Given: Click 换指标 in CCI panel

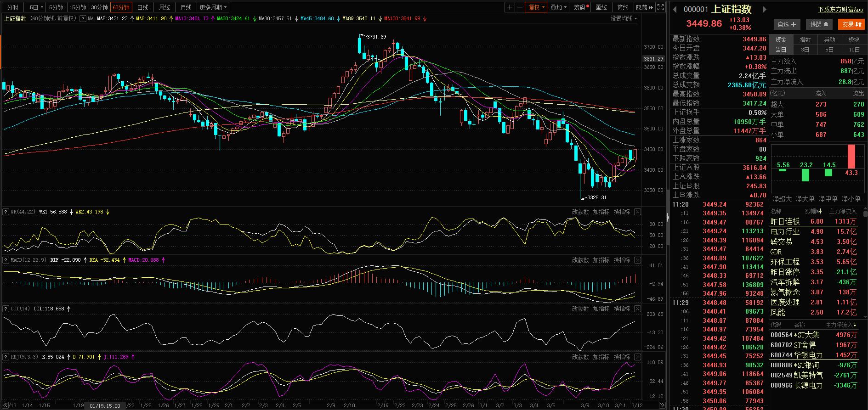Looking at the screenshot, I should pos(622,309).
